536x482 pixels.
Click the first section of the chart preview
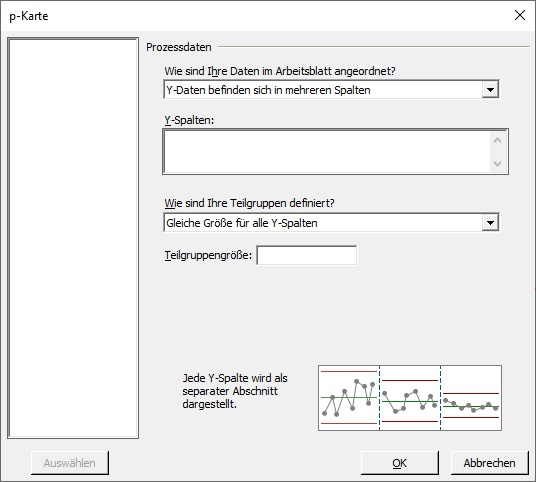point(349,398)
